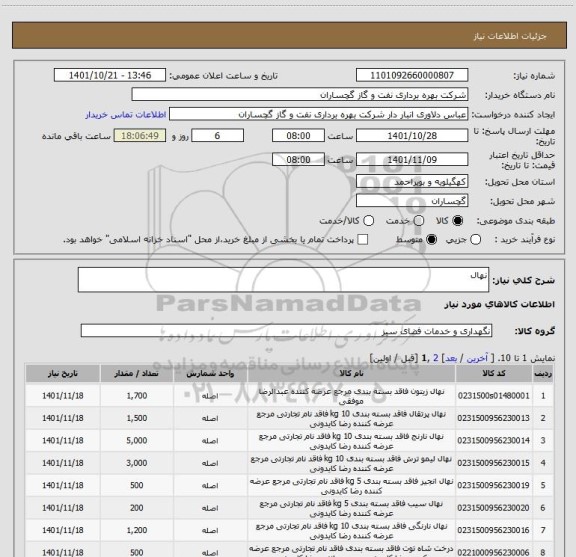Choose the متوسط purchase type radio
576x557 pixels.
[x=431, y=240]
